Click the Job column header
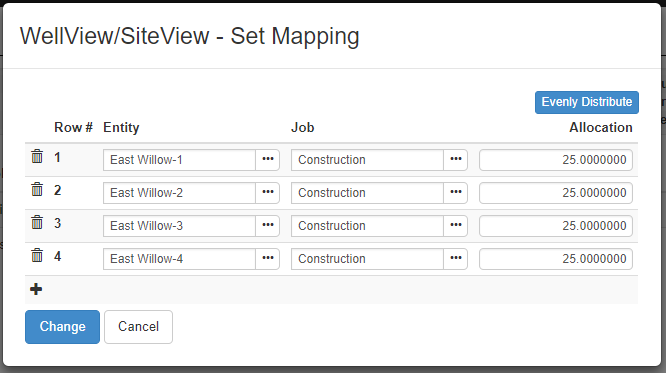 302,127
